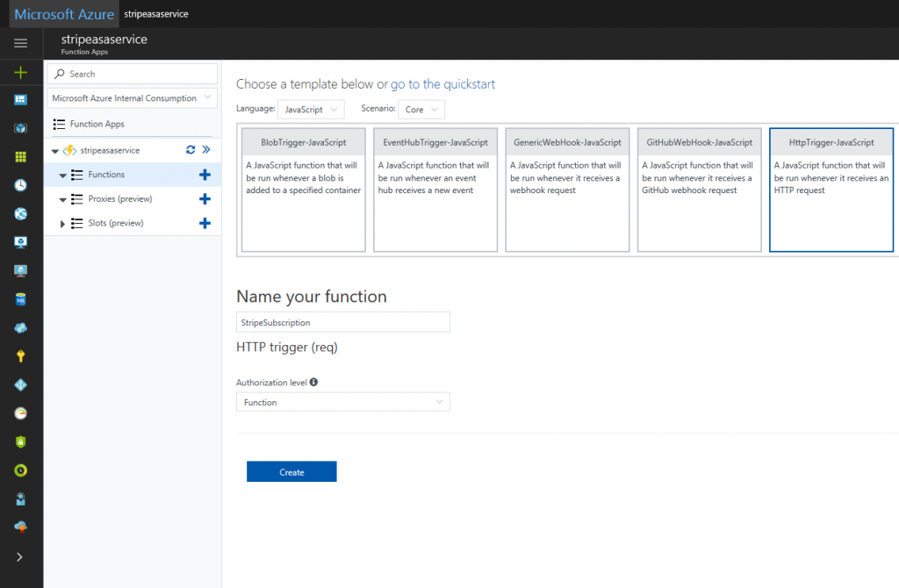Open the yellow key icon in sidebar
The image size is (899, 588).
pyautogui.click(x=21, y=356)
